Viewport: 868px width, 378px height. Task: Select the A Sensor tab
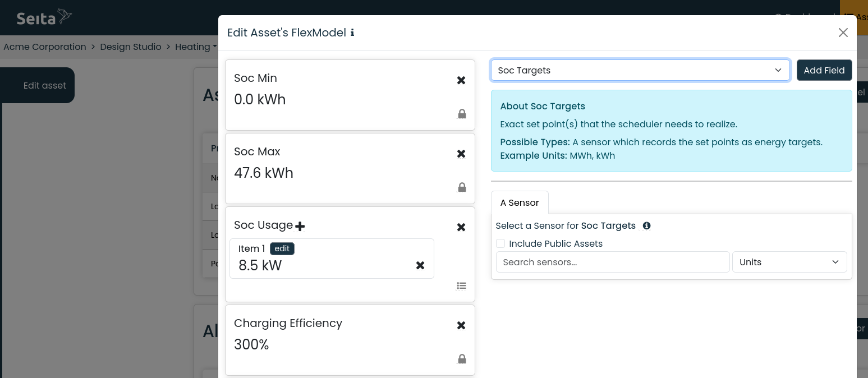click(520, 202)
